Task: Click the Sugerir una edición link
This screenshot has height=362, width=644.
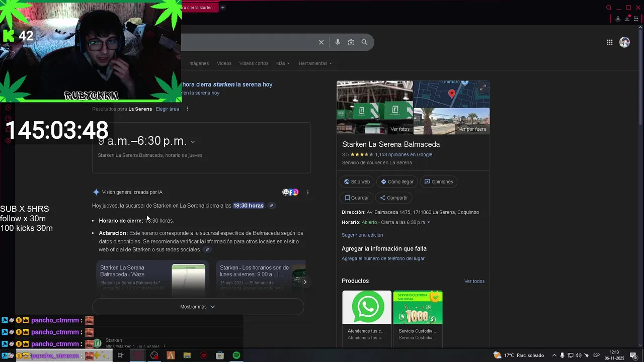Action: pos(362,235)
